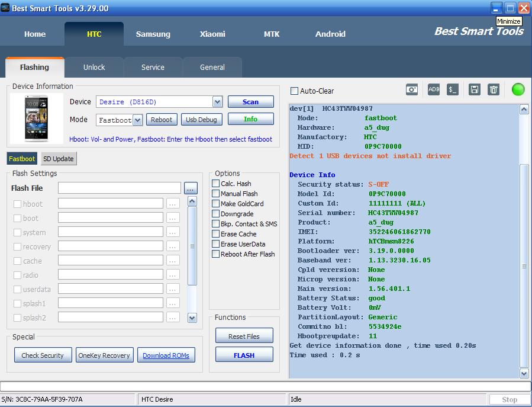Viewport: 532px width, 407px height.
Task: Toggle Bkp. Contact & SMS
Action: [215, 224]
